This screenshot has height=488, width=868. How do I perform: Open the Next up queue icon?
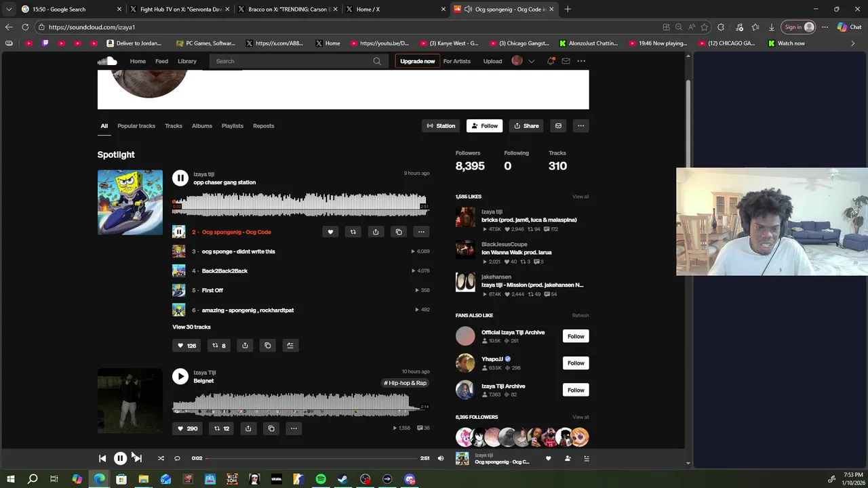coord(587,458)
